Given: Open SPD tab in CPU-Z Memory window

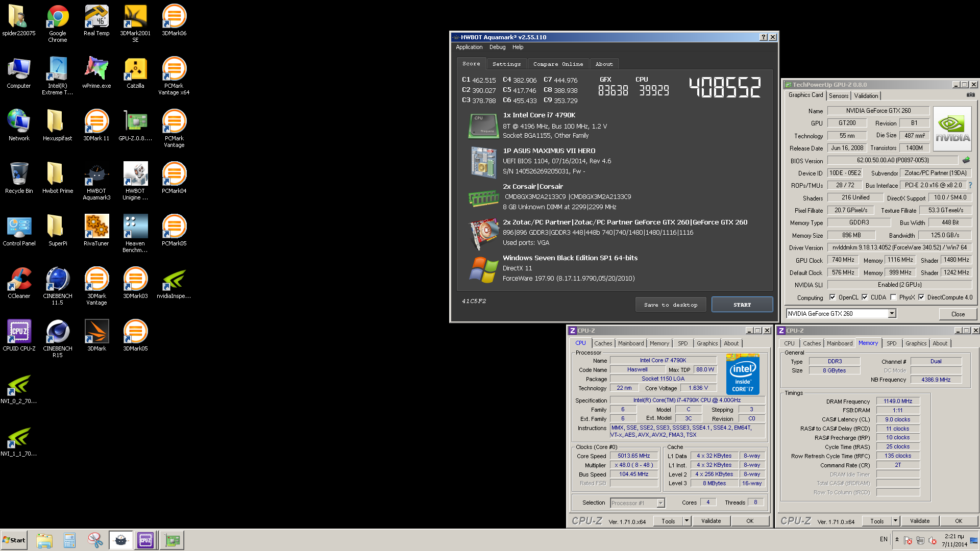Looking at the screenshot, I should pyautogui.click(x=891, y=343).
